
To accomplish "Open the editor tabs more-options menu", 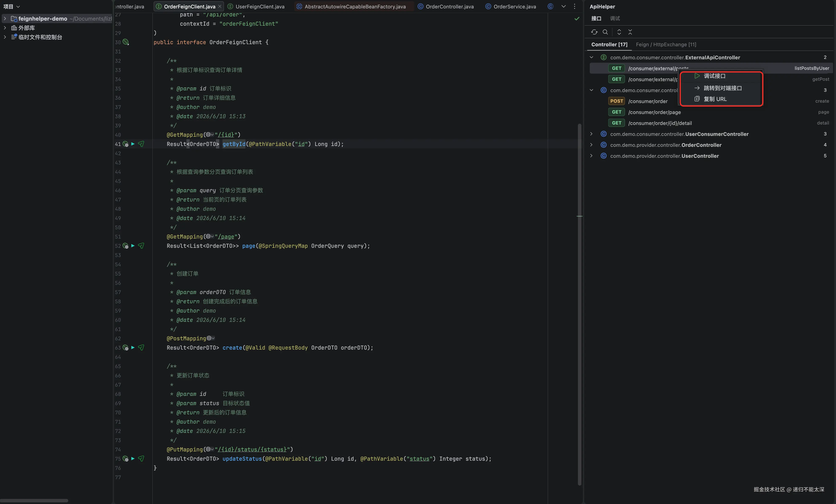I will pyautogui.click(x=574, y=7).
